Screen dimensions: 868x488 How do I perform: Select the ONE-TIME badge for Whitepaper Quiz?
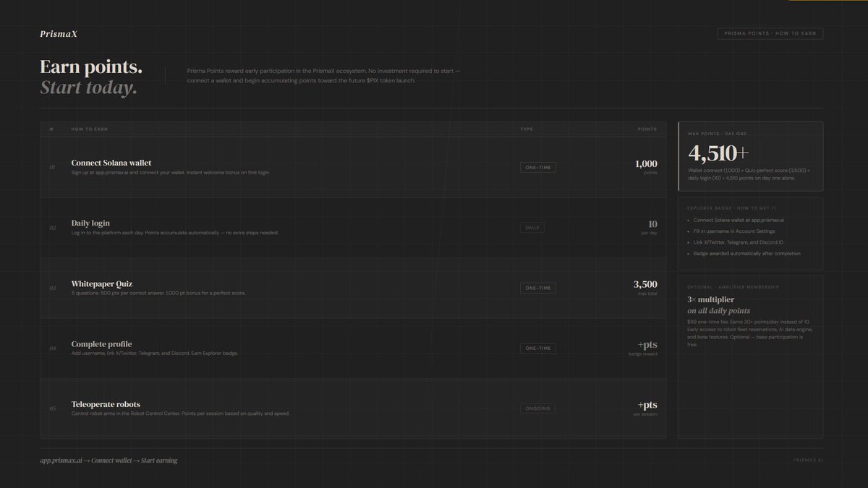pyautogui.click(x=538, y=288)
